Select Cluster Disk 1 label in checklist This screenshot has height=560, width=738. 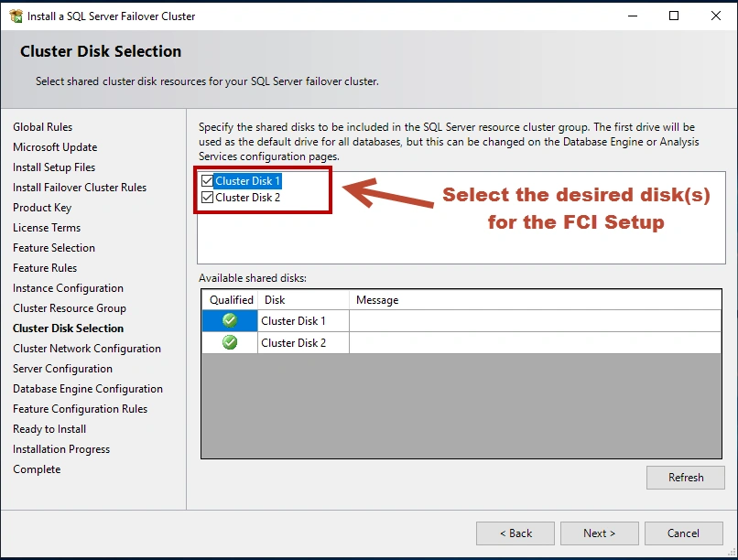pyautogui.click(x=247, y=181)
